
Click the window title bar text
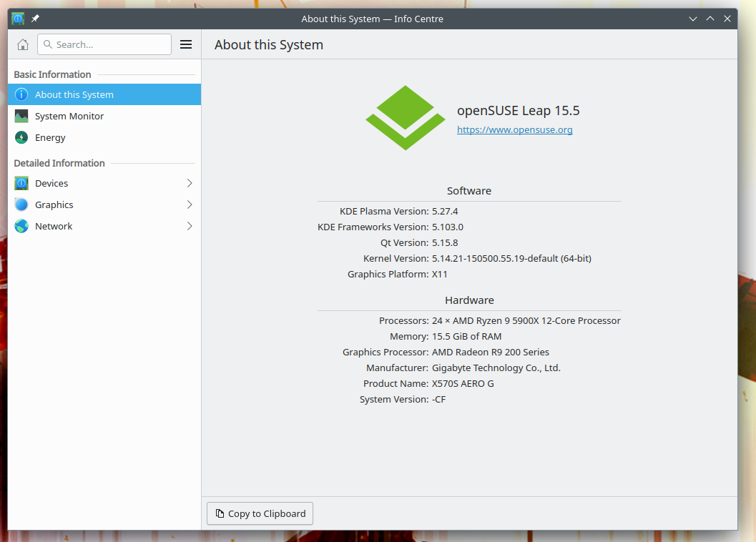[x=372, y=19]
